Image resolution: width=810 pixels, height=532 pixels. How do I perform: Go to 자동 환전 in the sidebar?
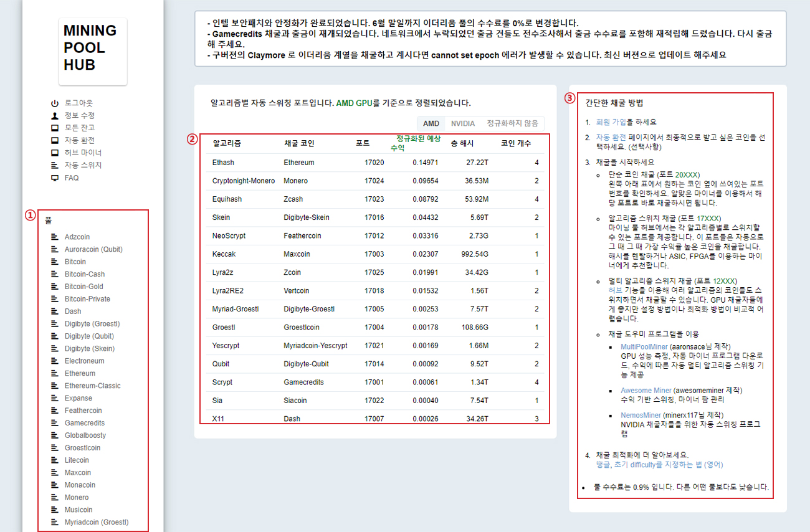point(80,140)
